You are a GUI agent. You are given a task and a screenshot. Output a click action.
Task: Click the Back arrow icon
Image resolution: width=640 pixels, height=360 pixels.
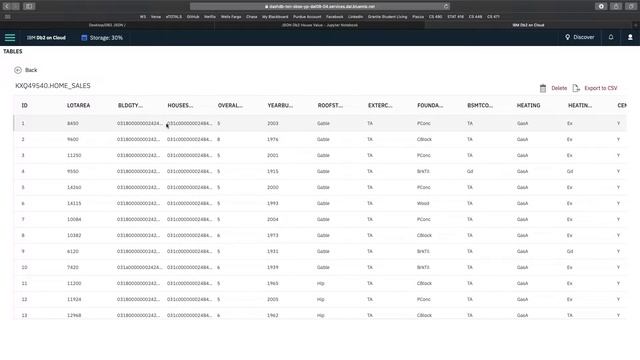coord(18,70)
